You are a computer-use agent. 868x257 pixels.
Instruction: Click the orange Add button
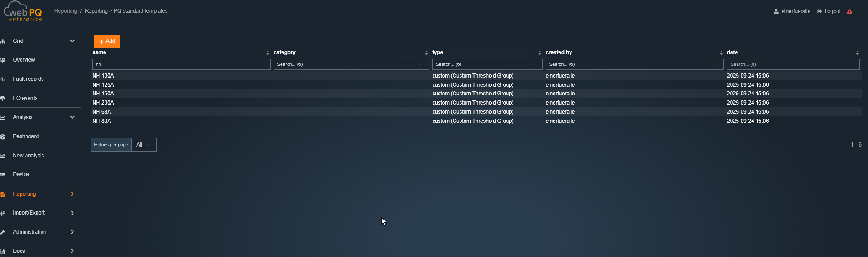(x=107, y=41)
